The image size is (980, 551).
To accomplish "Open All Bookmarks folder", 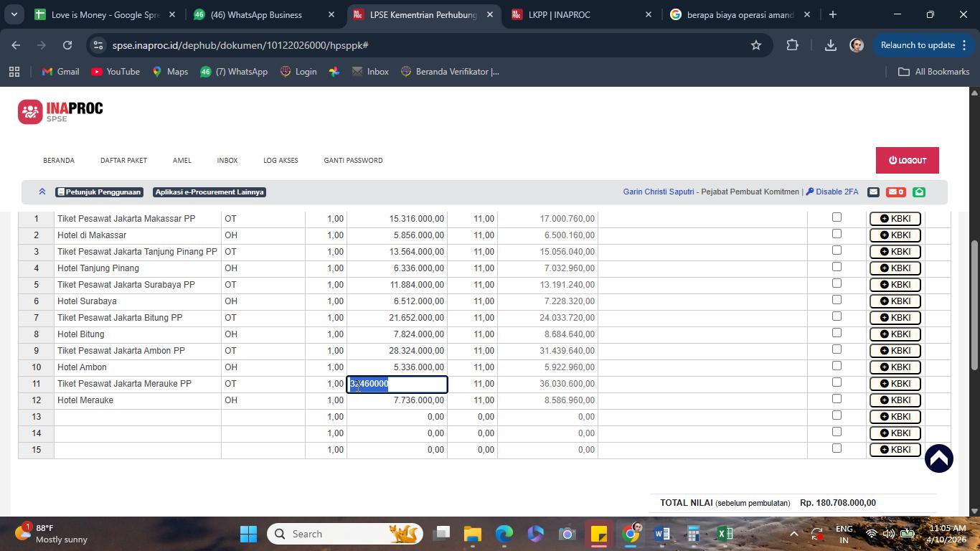I will (934, 72).
